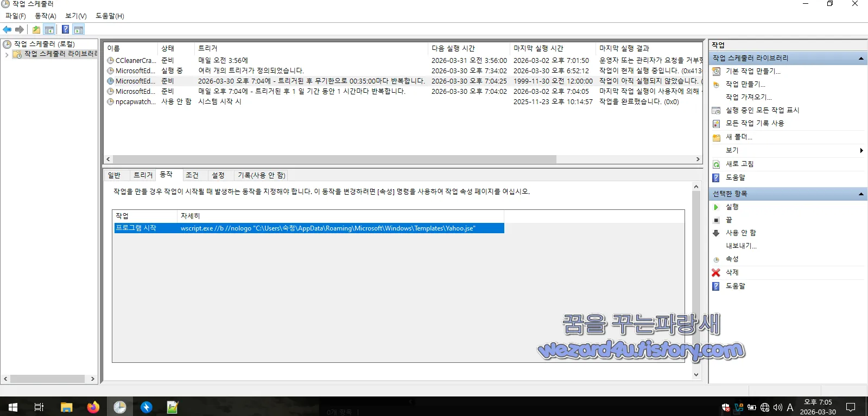868x416 pixels.
Task: Click 새로 고침 refresh action
Action: pyautogui.click(x=739, y=164)
